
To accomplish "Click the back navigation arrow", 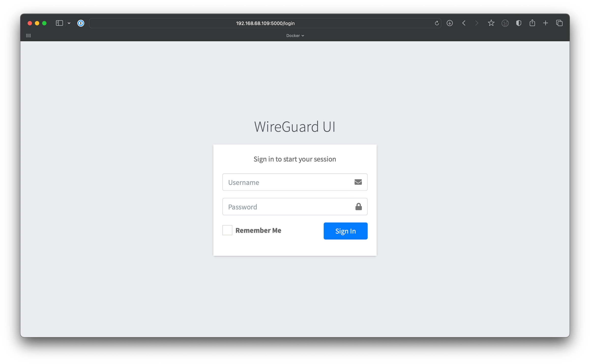I will (464, 23).
